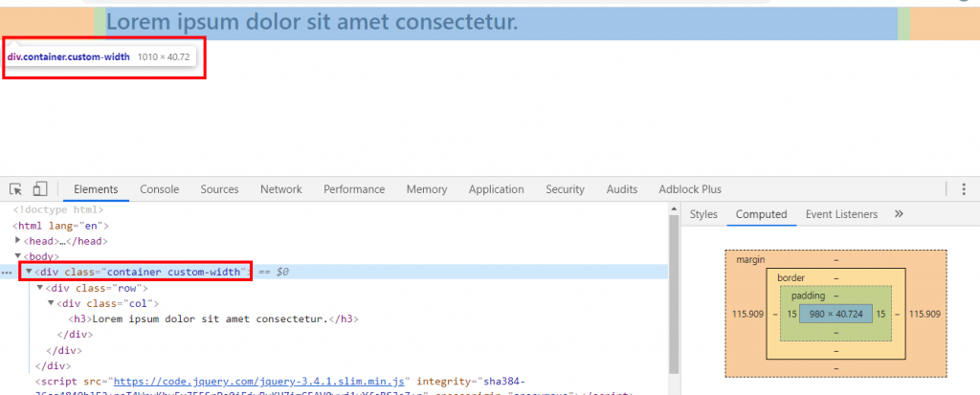This screenshot has width=980, height=395.
Task: Select the html lang en node
Action: coord(60,226)
